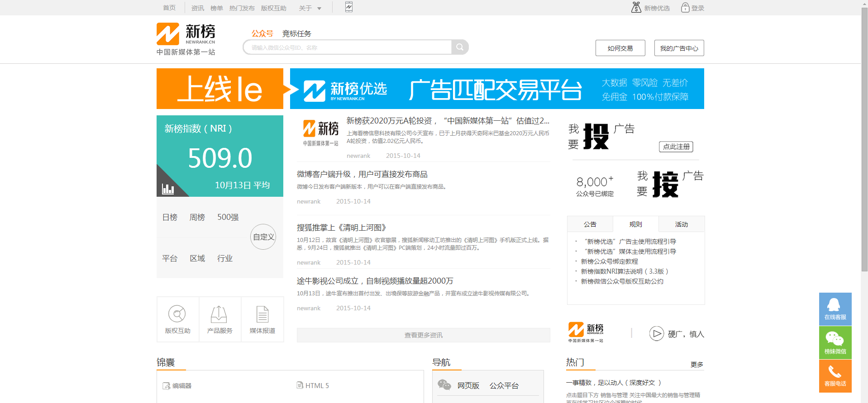Open the 区域 category link

[197, 258]
